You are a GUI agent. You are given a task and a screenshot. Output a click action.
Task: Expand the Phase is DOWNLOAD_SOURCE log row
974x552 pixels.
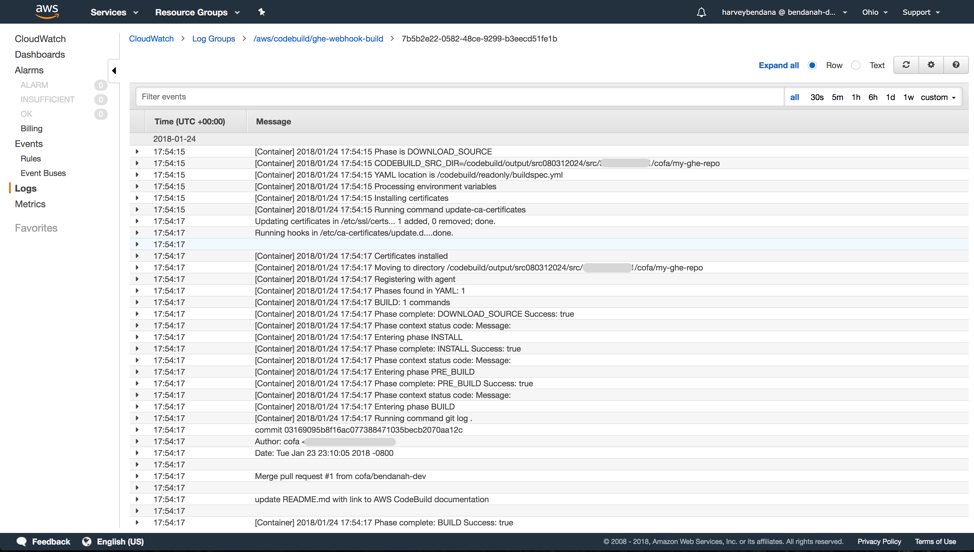pos(137,152)
